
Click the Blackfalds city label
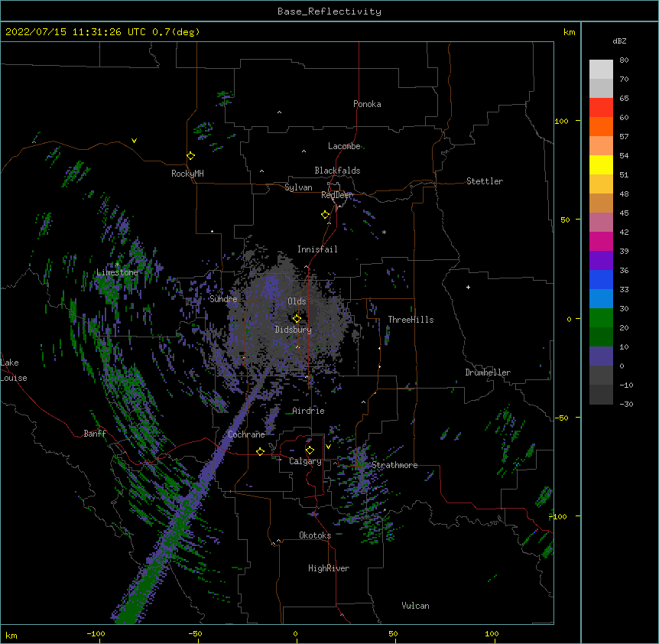[x=337, y=171]
